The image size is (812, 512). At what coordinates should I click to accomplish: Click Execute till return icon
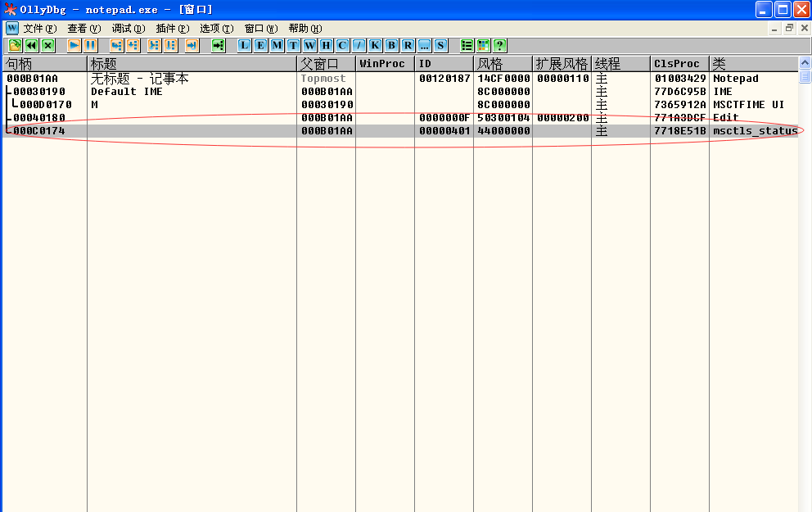coord(192,46)
